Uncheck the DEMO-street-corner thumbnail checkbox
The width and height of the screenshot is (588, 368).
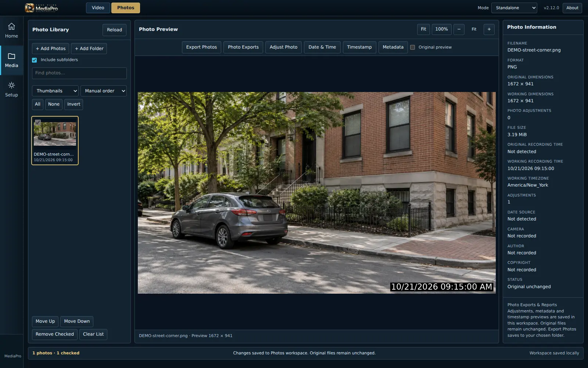pyautogui.click(x=37, y=122)
